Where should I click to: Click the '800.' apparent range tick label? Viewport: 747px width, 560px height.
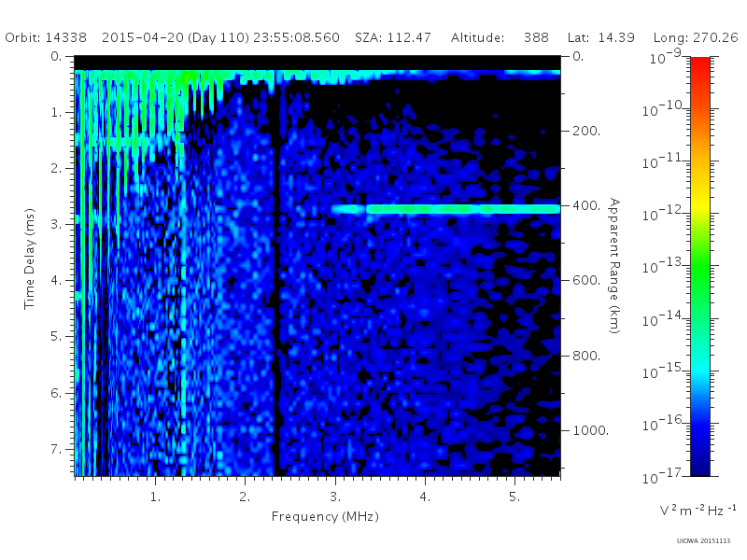pos(586,356)
